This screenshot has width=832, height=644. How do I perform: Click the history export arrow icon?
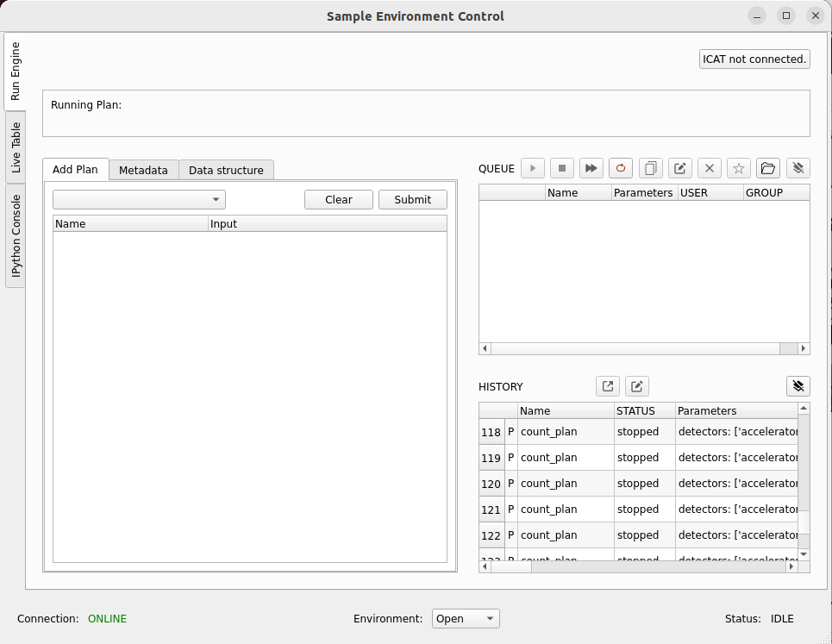608,386
